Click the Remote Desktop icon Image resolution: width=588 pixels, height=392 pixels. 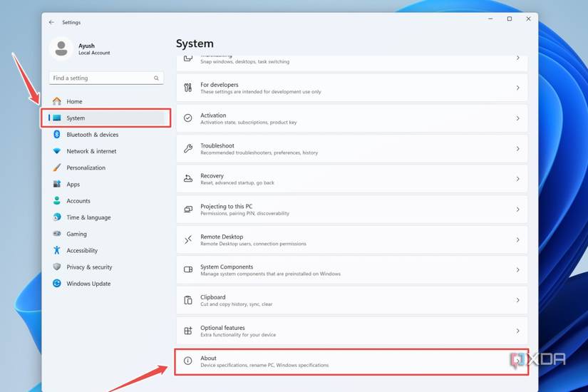pos(188,239)
